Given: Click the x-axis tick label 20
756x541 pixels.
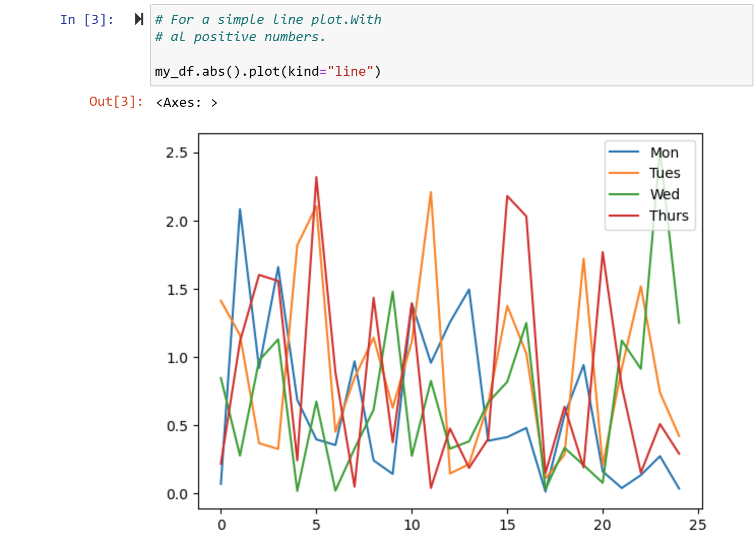Looking at the screenshot, I should [603, 525].
